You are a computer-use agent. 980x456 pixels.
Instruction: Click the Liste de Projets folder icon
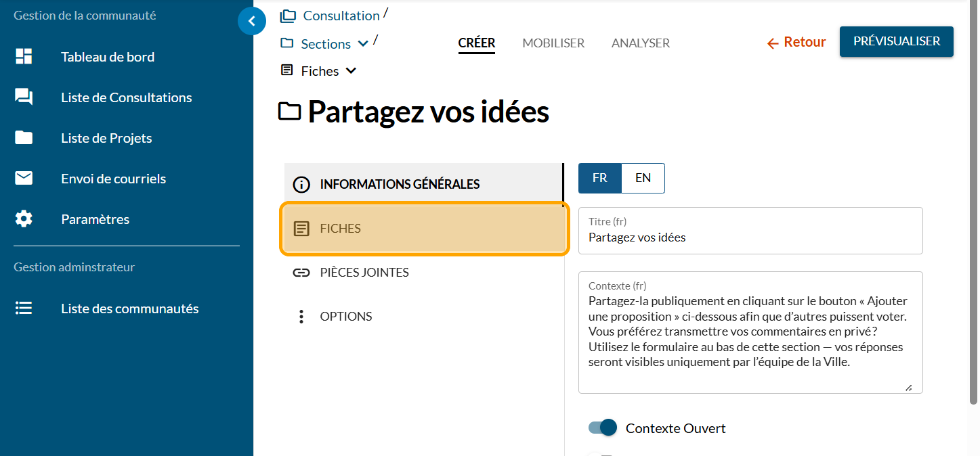24,138
